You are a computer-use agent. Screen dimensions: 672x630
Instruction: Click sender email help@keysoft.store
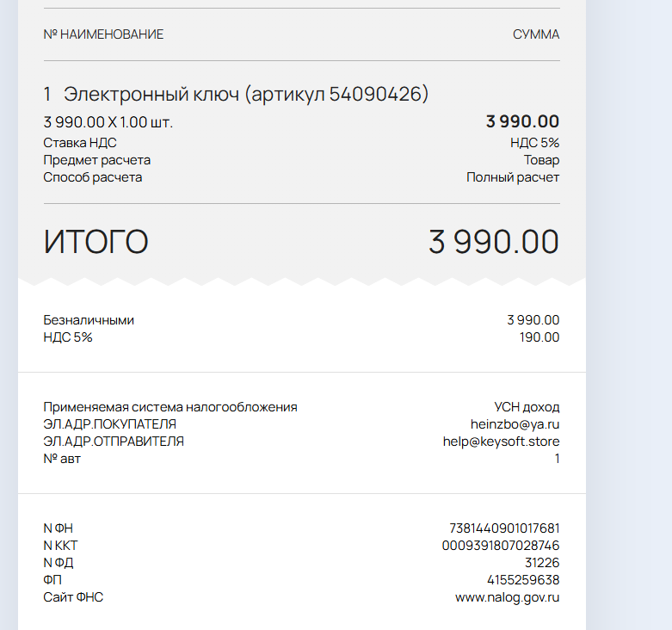click(x=501, y=442)
